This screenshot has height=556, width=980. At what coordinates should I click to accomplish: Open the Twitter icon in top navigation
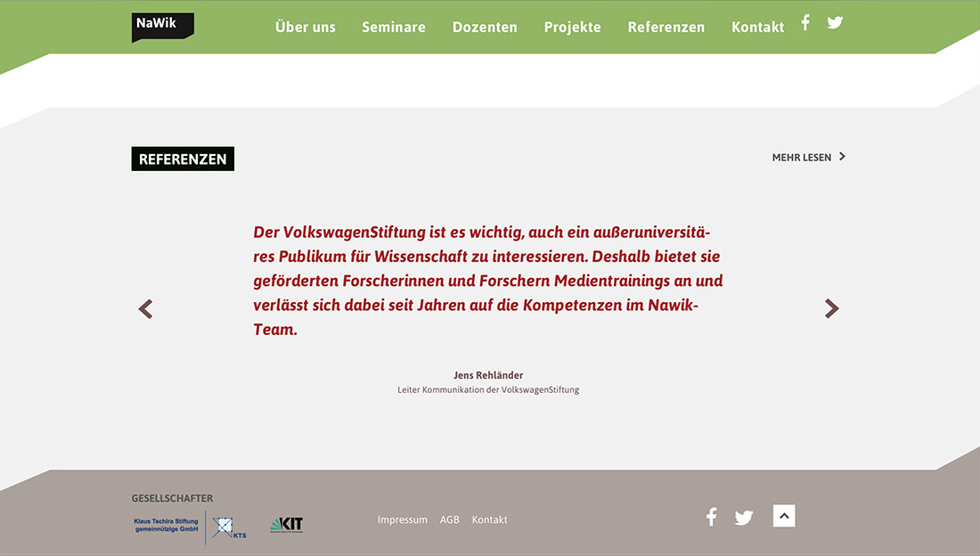pos(835,23)
